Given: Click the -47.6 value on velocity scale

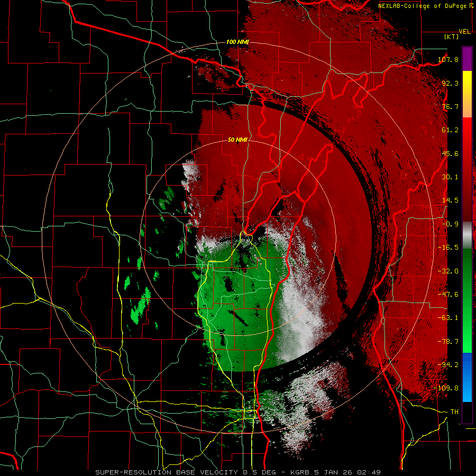Looking at the screenshot, I should [x=448, y=295].
